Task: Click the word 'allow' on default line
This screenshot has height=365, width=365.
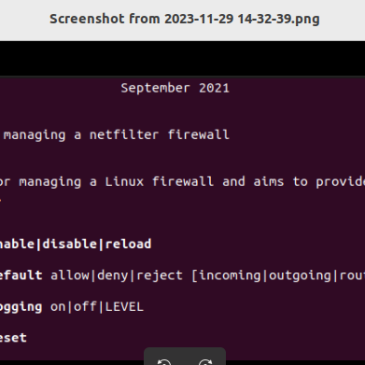Action: [x=70, y=275]
